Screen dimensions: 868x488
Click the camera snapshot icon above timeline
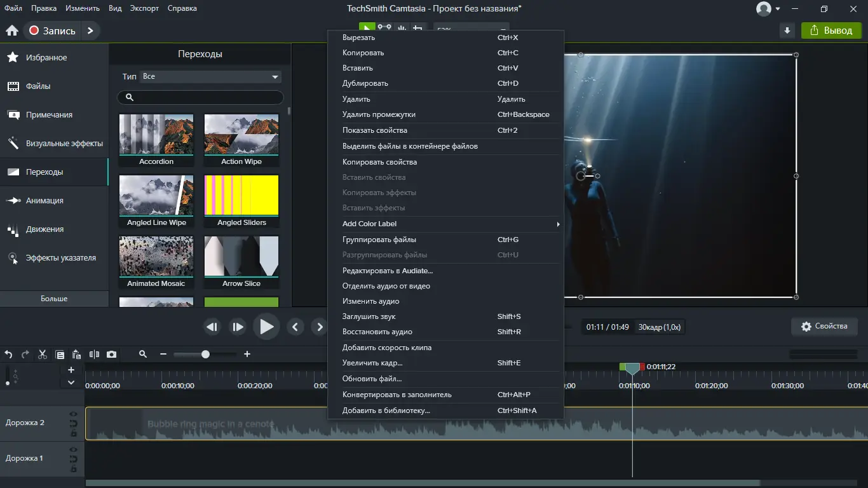[x=112, y=354]
